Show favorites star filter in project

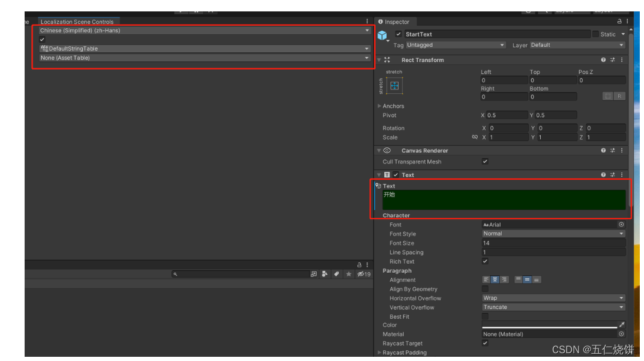[349, 274]
